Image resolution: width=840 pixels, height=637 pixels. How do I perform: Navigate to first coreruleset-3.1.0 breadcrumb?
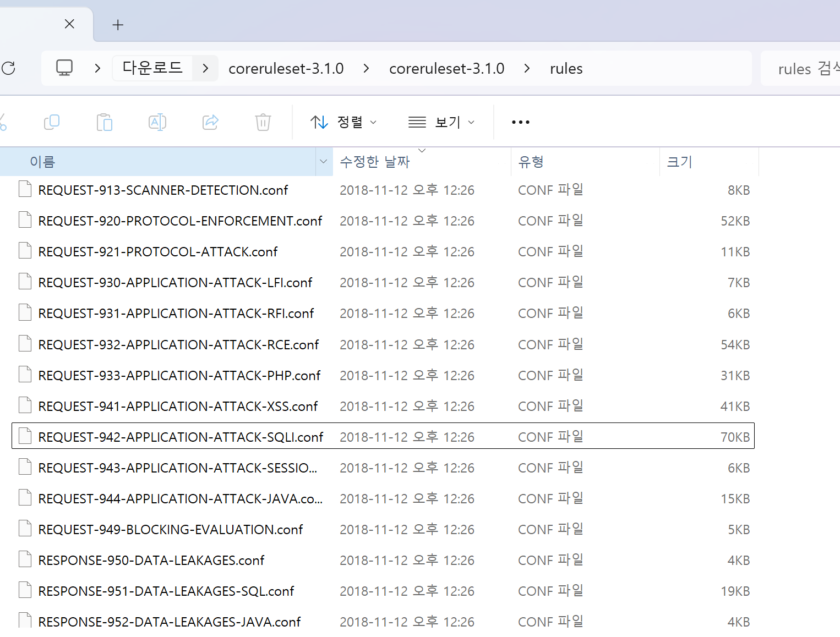286,69
